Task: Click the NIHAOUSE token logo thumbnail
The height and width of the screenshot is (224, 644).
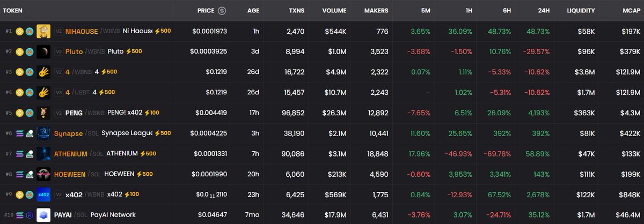Action: (x=44, y=32)
